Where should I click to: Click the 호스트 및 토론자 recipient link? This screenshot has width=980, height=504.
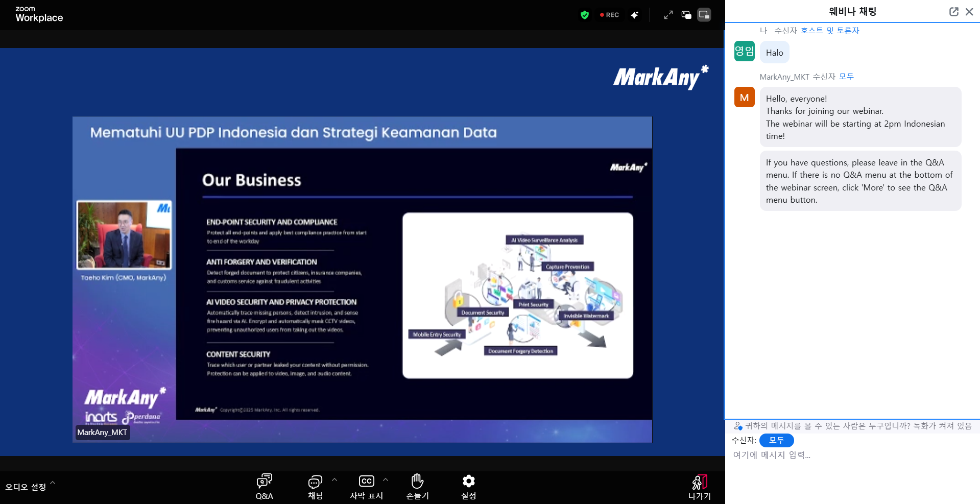coord(830,31)
